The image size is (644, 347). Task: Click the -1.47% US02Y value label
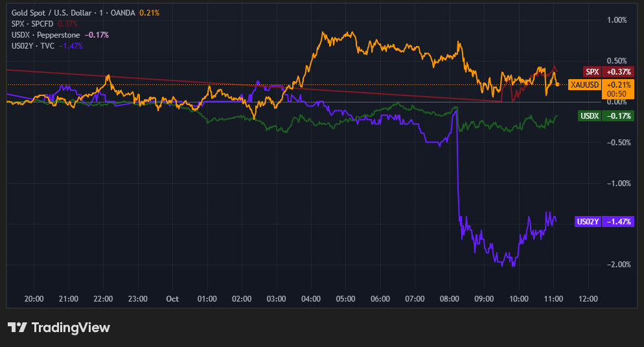point(618,221)
